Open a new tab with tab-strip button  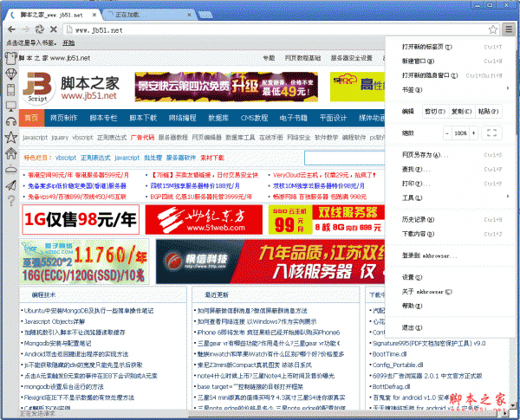pos(205,16)
